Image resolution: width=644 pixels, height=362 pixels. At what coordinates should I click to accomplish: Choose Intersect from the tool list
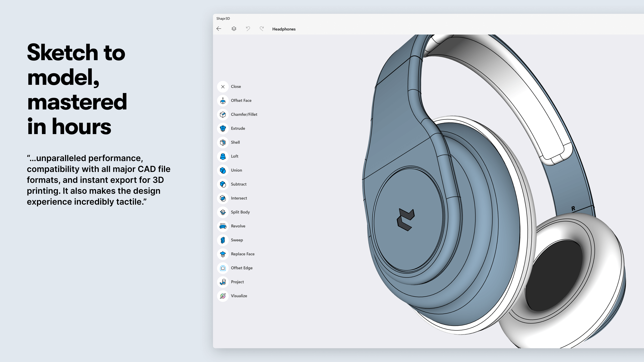coord(239,198)
